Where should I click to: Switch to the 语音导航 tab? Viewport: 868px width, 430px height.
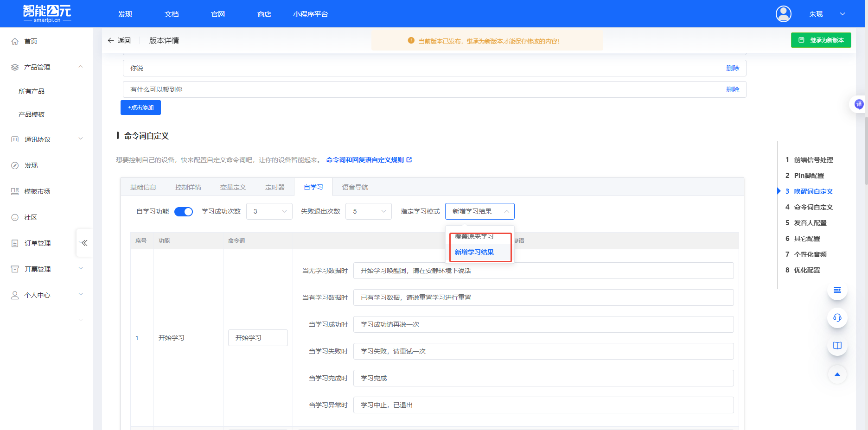(355, 187)
